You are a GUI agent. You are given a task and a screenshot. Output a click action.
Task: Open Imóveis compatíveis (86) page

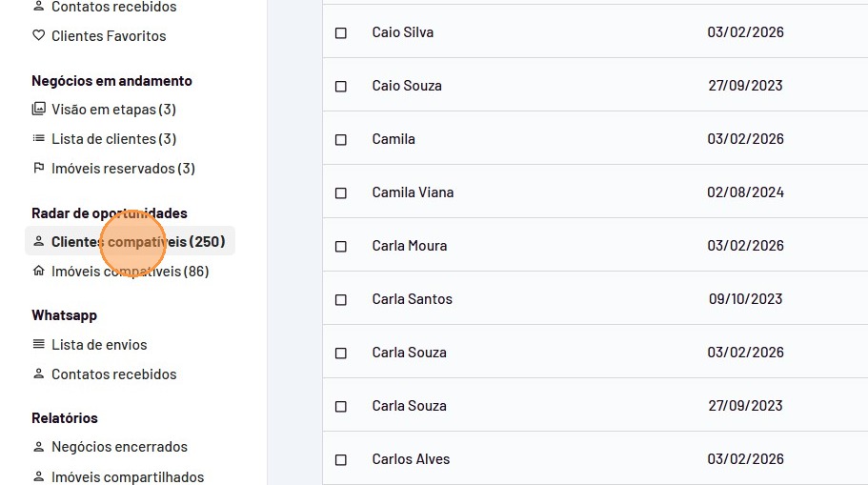[130, 272]
